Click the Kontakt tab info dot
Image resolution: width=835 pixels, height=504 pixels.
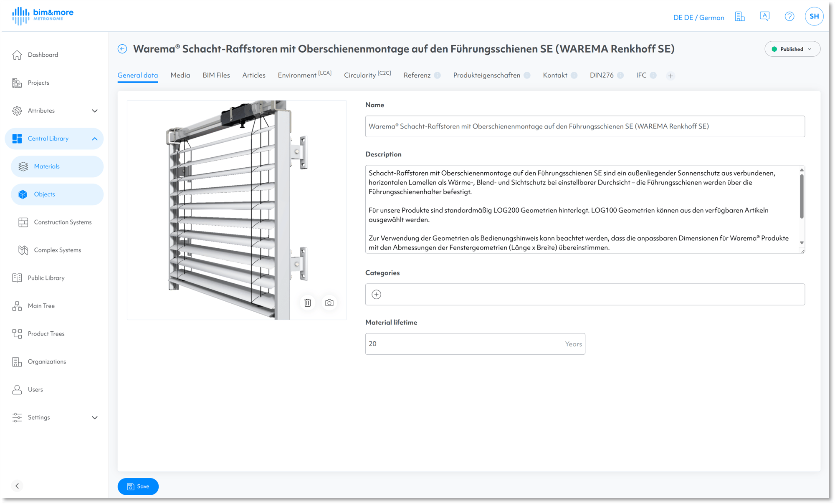tap(574, 76)
